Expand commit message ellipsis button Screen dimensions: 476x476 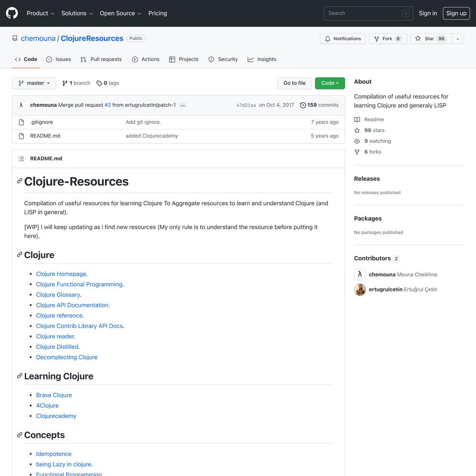pyautogui.click(x=182, y=105)
